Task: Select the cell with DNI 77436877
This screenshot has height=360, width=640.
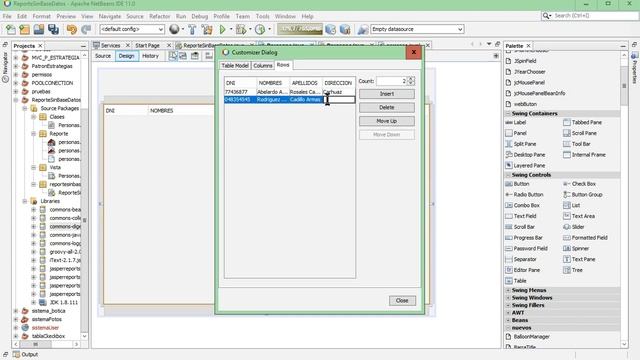Action: point(240,92)
